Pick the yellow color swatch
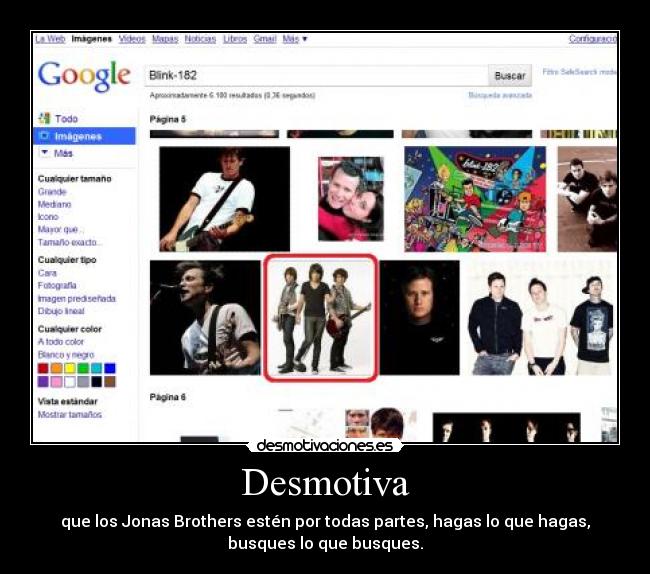650x574 pixels. pos(70,368)
